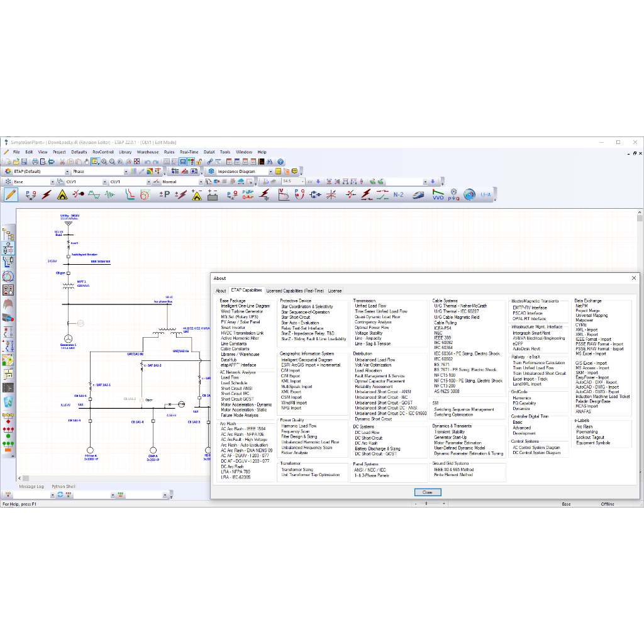The width and height of the screenshot is (644, 644).
Task: Switch to Licensed Capabilities (Real-Time) tab
Action: (295, 291)
